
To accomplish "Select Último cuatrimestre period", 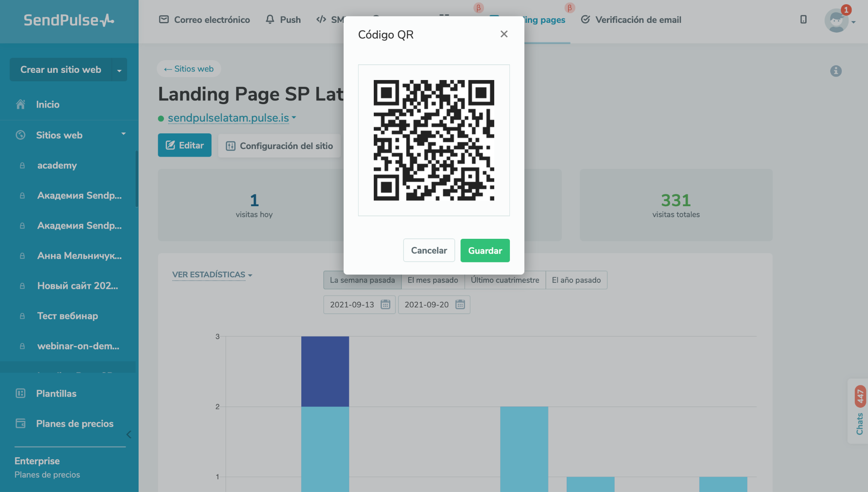I will point(505,280).
